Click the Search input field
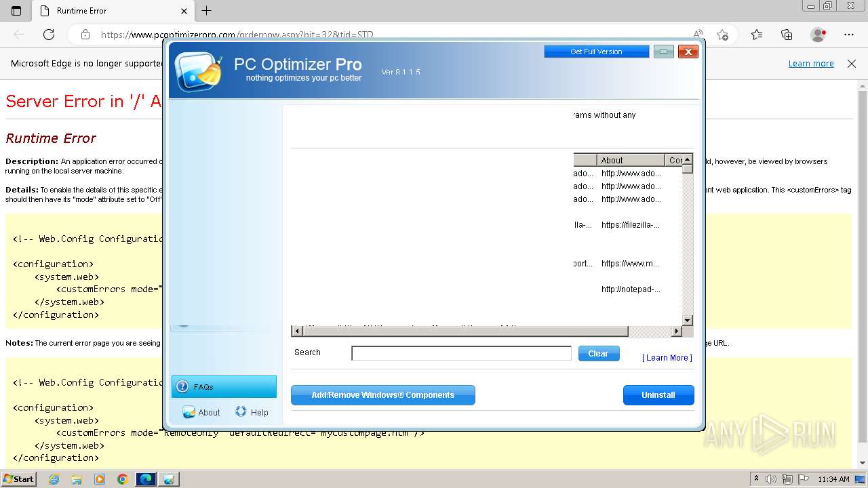Screen dimensions: 868x488 click(x=461, y=353)
